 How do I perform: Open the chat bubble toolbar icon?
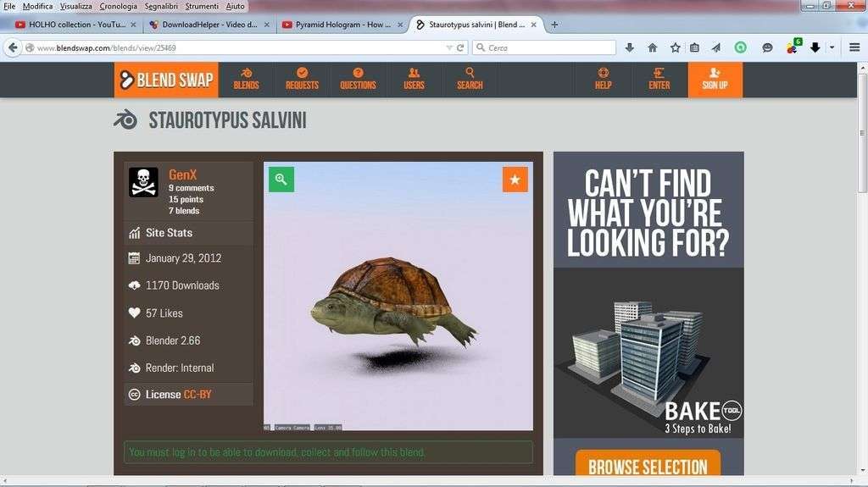pyautogui.click(x=767, y=47)
